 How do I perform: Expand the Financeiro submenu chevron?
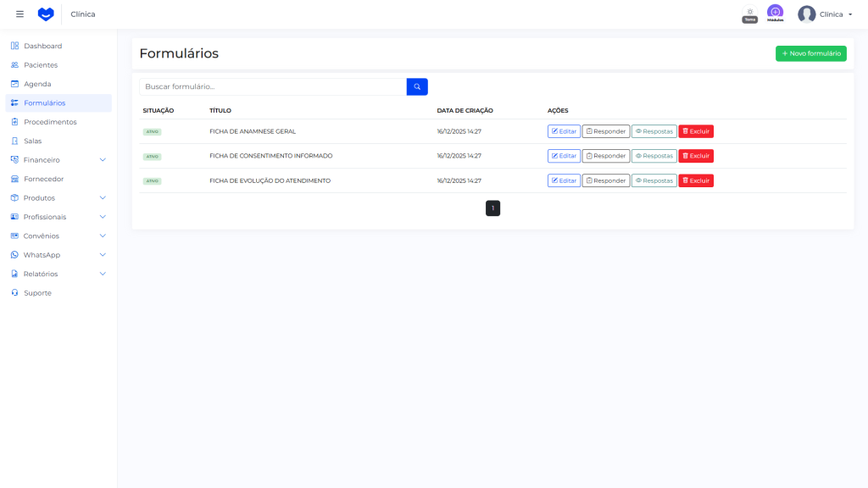pyautogui.click(x=103, y=160)
